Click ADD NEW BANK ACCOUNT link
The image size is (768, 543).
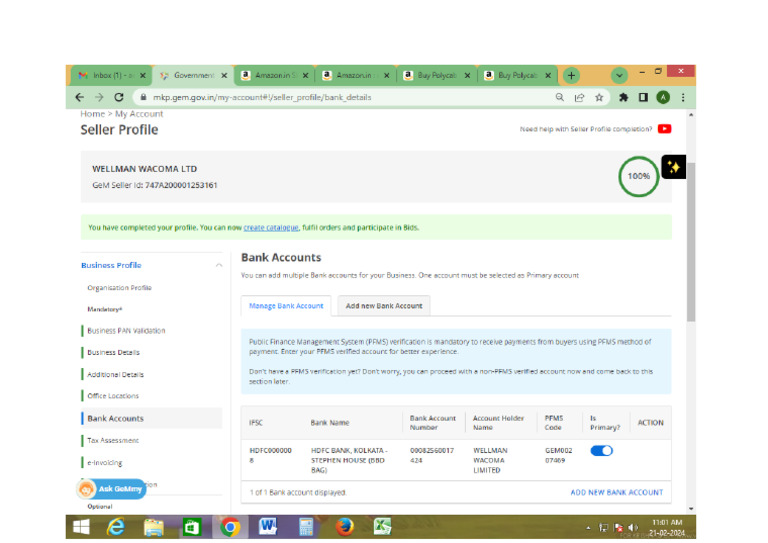(617, 493)
